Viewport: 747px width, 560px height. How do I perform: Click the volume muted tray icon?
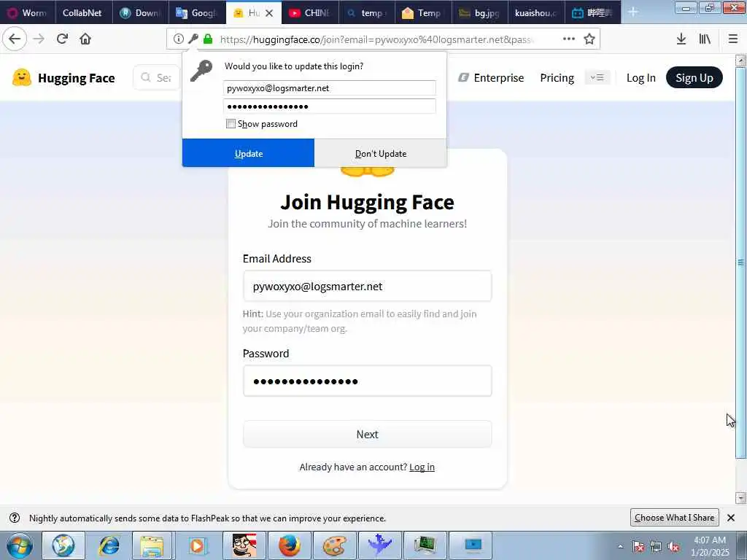pos(673,547)
